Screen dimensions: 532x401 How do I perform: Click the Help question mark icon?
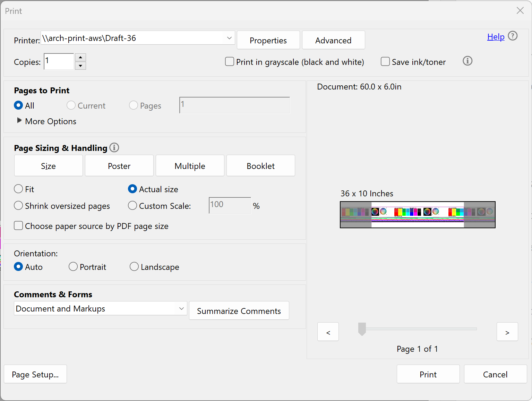[513, 36]
